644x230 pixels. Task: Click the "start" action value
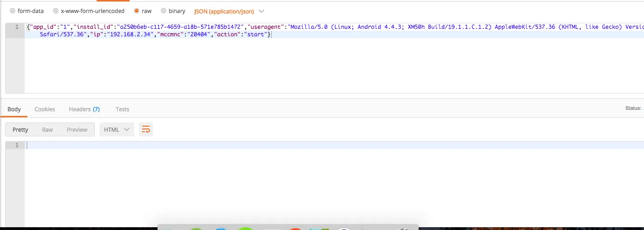point(255,34)
